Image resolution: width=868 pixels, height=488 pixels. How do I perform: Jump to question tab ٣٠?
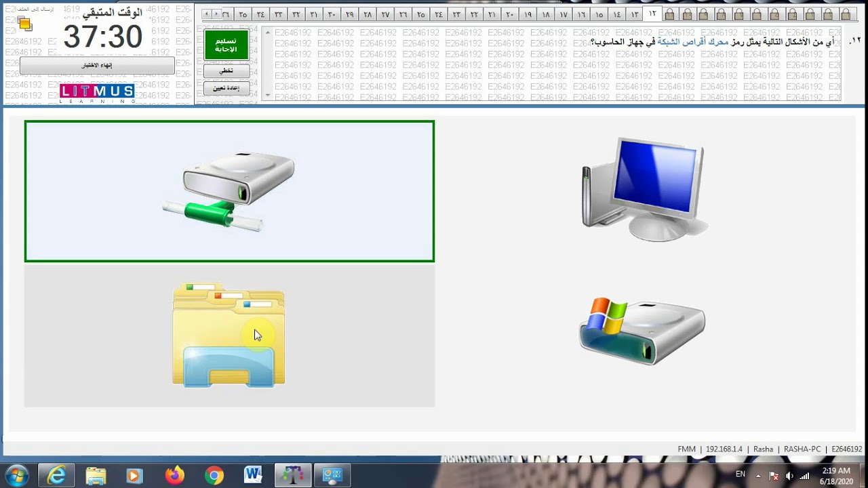click(332, 14)
